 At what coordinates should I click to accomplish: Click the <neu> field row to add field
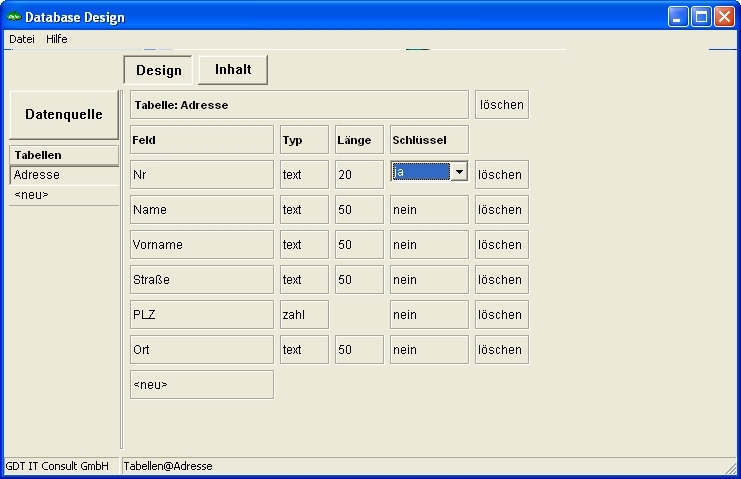201,385
